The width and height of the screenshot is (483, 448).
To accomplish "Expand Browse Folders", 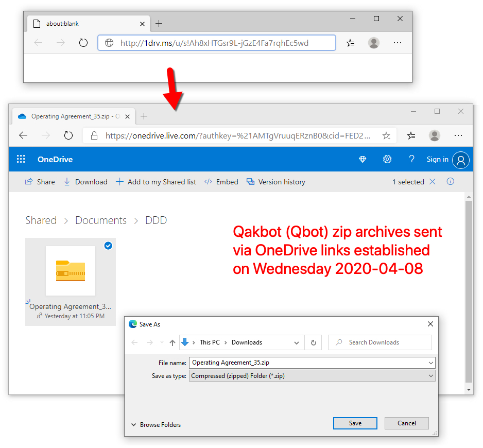I will tap(156, 425).
